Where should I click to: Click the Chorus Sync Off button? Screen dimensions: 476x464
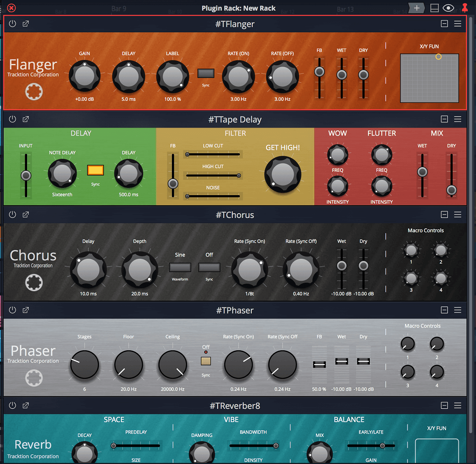[x=209, y=267]
